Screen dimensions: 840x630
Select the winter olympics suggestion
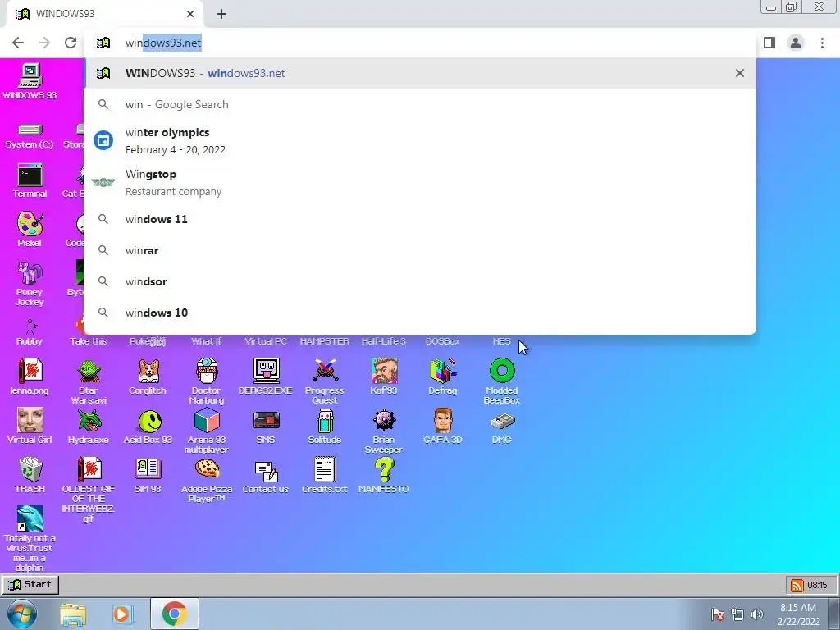(x=420, y=141)
